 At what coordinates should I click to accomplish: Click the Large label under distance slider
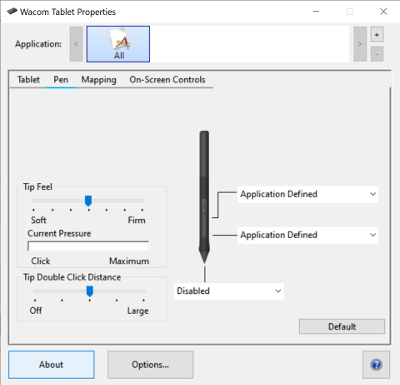pyautogui.click(x=138, y=311)
